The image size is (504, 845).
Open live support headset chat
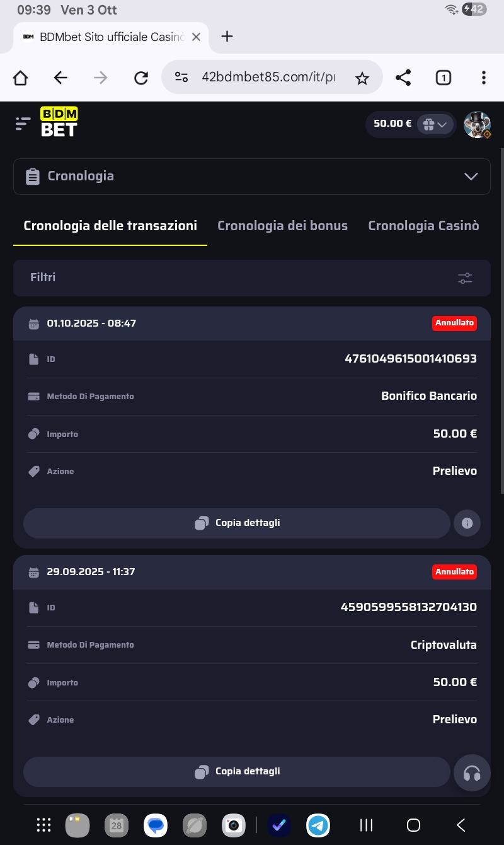click(x=472, y=772)
